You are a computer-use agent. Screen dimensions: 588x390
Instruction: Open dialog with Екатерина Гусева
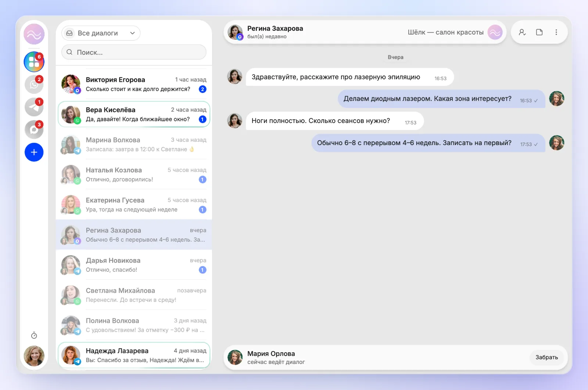pyautogui.click(x=134, y=205)
